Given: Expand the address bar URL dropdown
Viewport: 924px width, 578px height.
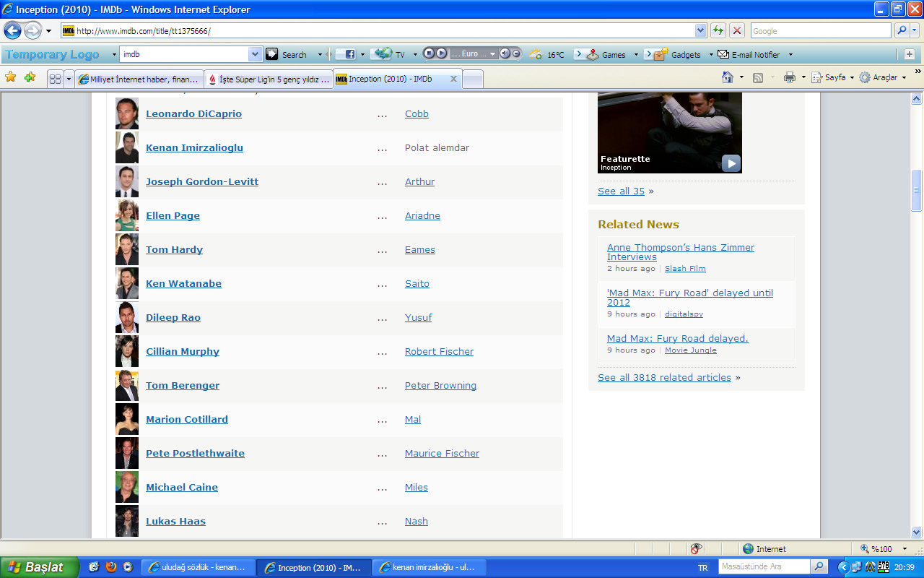Looking at the screenshot, I should 700,30.
